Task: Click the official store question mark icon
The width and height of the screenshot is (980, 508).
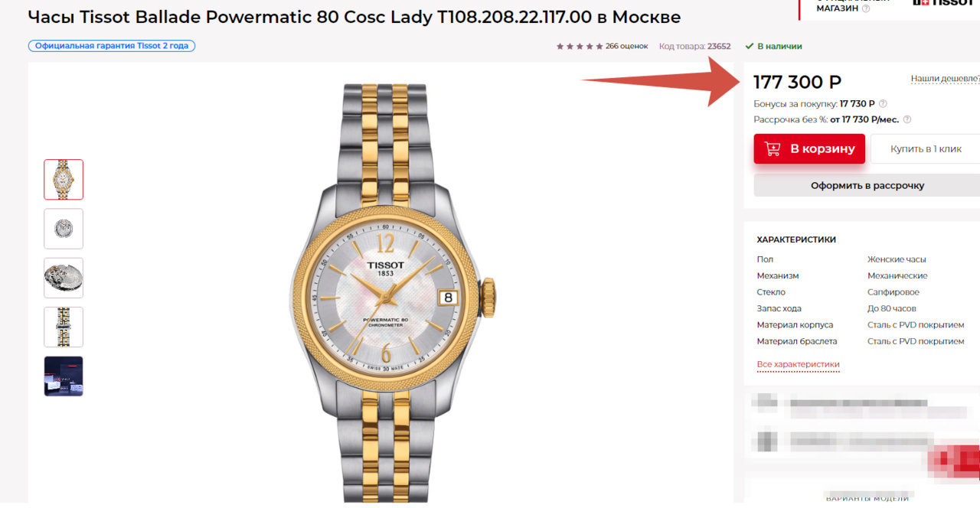Action: click(x=866, y=9)
